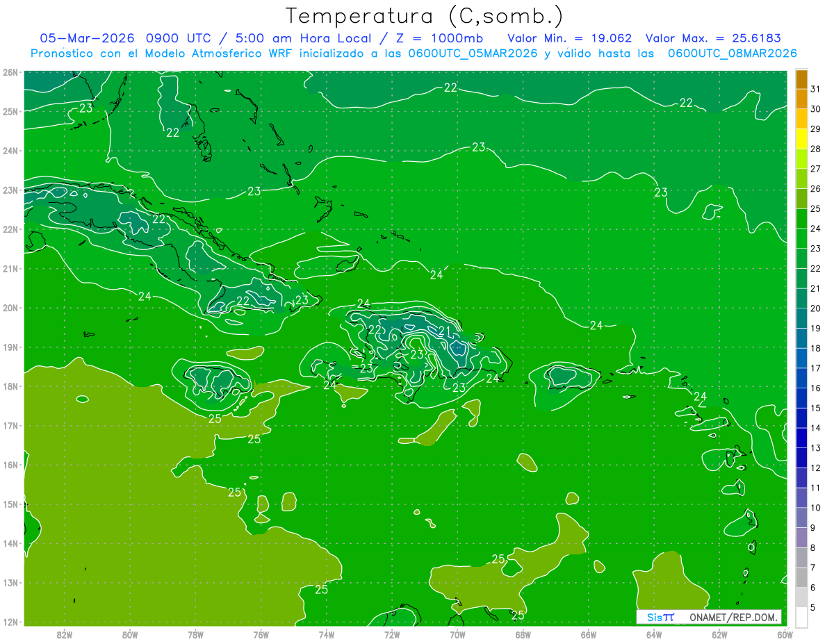This screenshot has width=834, height=644.
Task: Click the color scale label '28'
Action: (816, 149)
